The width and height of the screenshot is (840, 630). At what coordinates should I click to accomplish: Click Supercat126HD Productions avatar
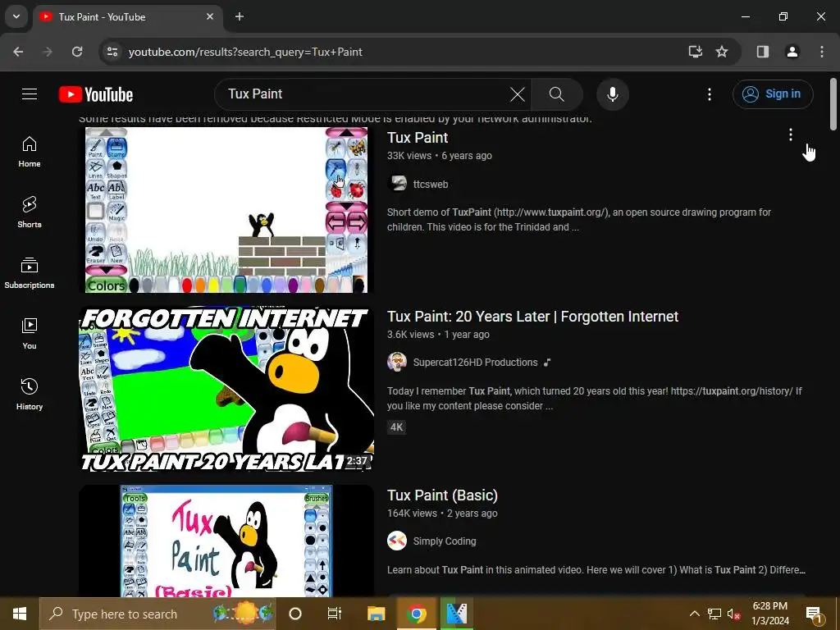point(397,362)
